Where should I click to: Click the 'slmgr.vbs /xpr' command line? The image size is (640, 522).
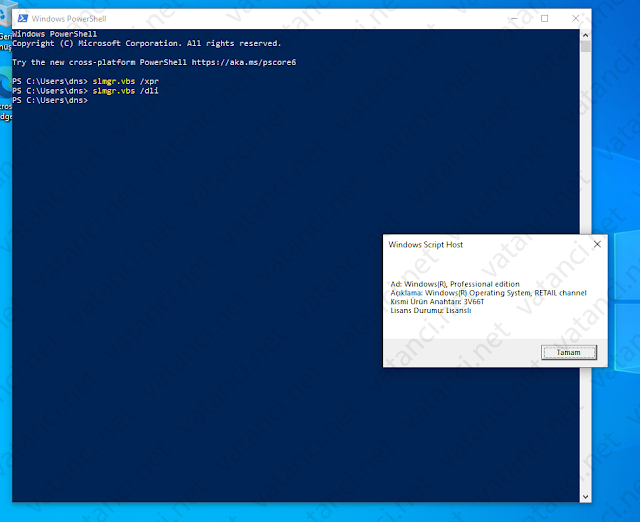pyautogui.click(x=85, y=81)
